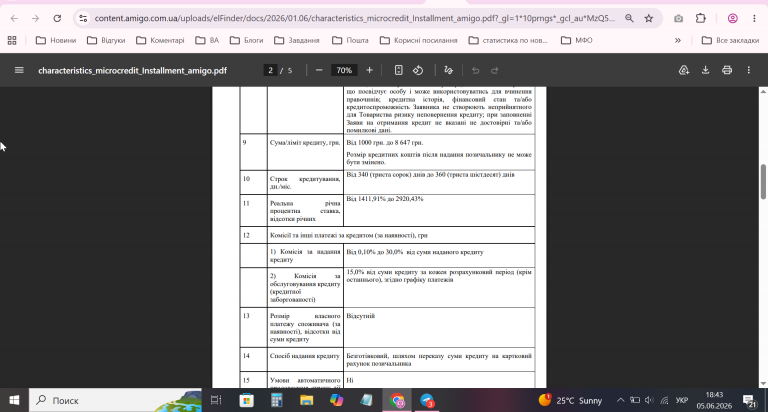The height and width of the screenshot is (412, 768).
Task: Open Microsoft Store from the taskbar
Action: (x=246, y=400)
